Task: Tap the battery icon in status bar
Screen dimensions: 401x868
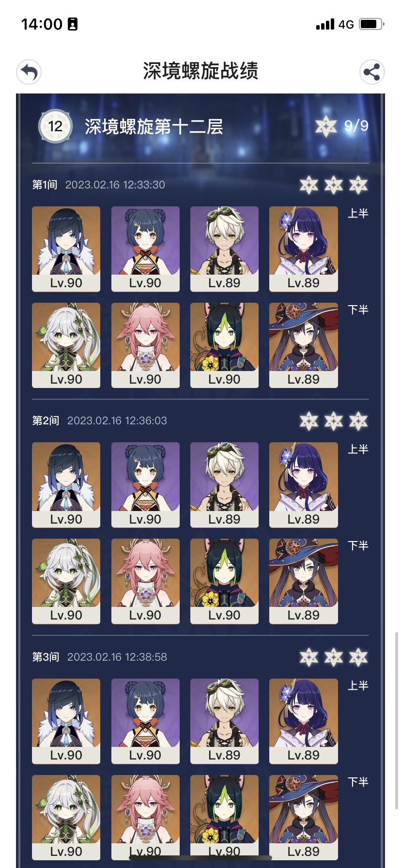Action: pos(371,24)
